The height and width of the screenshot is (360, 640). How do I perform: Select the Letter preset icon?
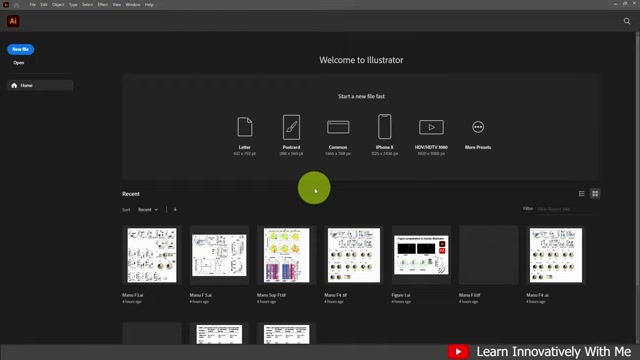(244, 127)
